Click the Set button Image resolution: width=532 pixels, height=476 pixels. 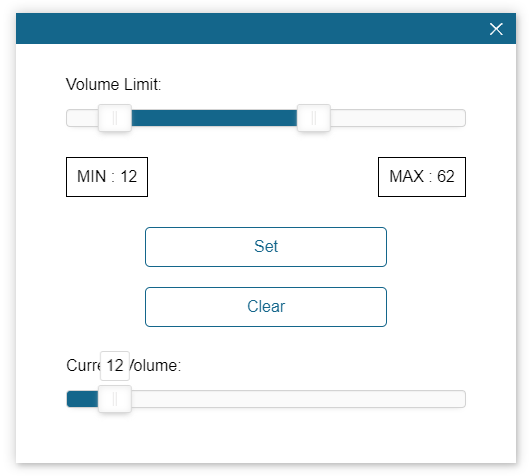click(266, 247)
